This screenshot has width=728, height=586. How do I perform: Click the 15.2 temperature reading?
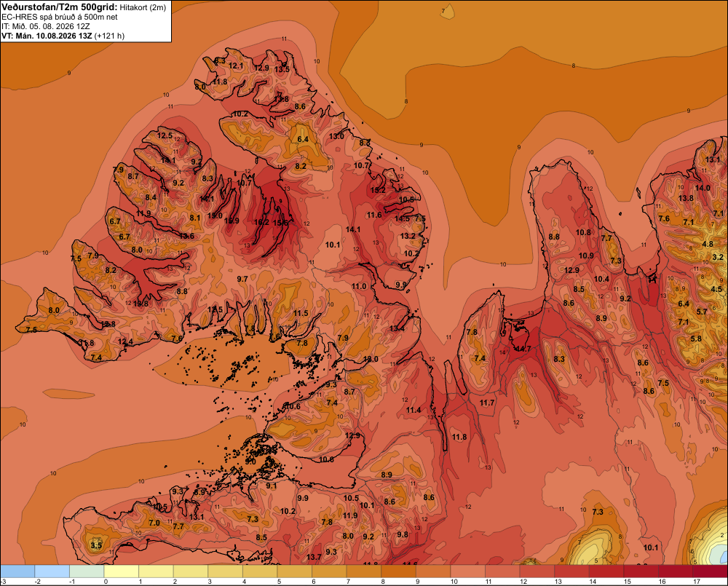point(378,191)
